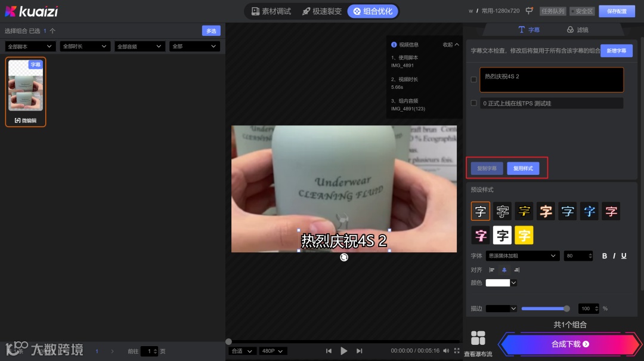Click the font size 80 field
The width and height of the screenshot is (644, 361).
tap(578, 256)
